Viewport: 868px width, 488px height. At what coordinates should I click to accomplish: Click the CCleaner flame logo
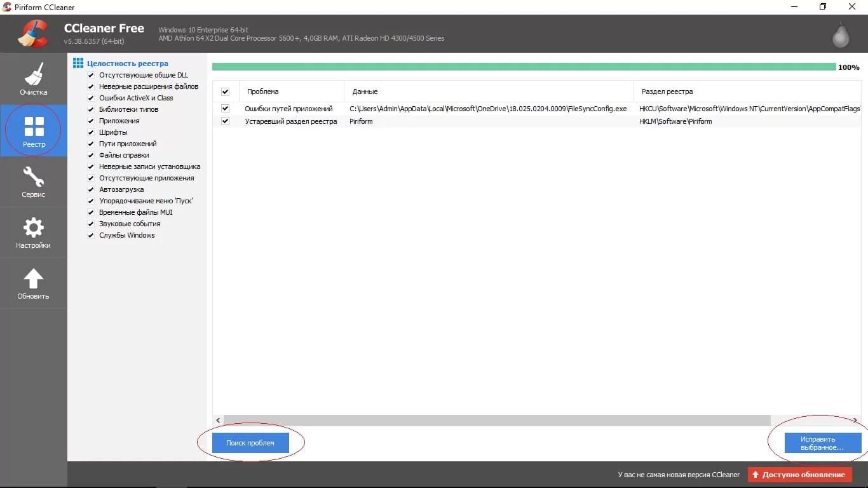(x=32, y=33)
